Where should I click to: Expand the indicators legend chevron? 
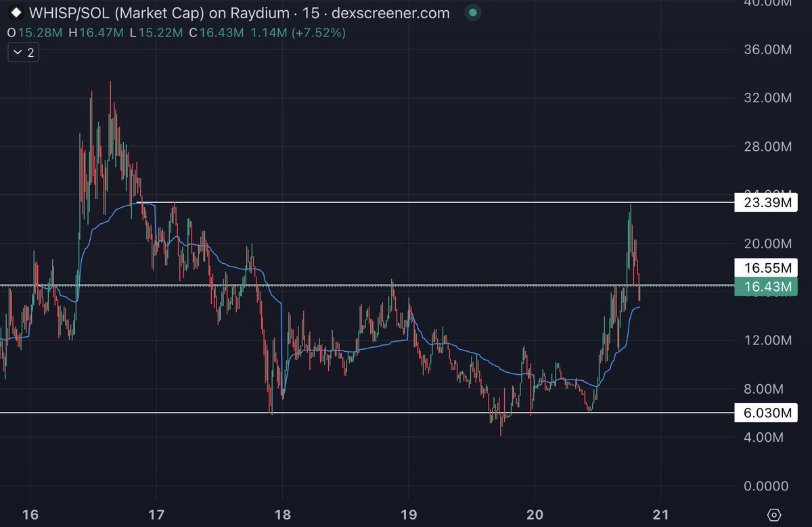tap(17, 51)
